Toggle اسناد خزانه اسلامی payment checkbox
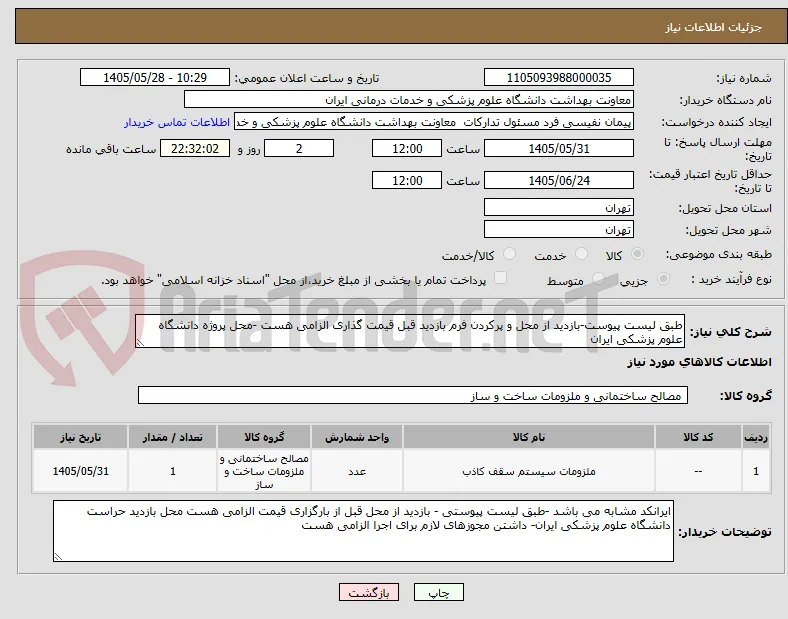788x619 pixels. click(500, 278)
